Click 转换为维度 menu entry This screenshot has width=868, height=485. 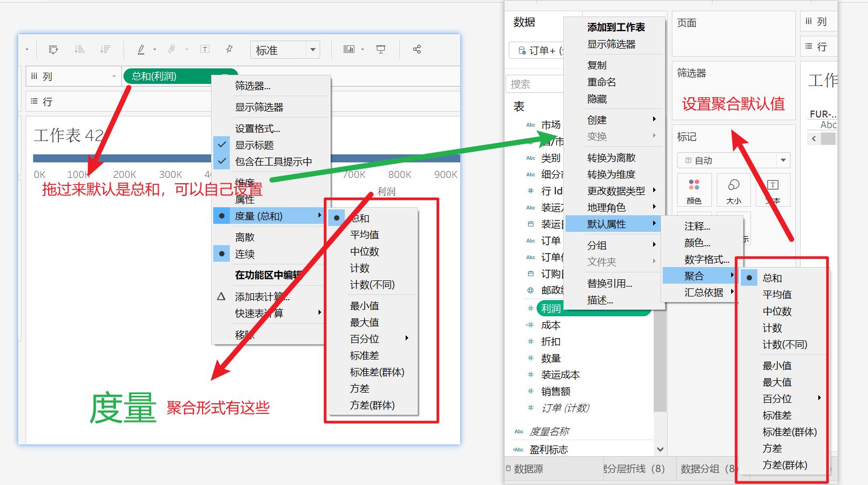point(615,174)
